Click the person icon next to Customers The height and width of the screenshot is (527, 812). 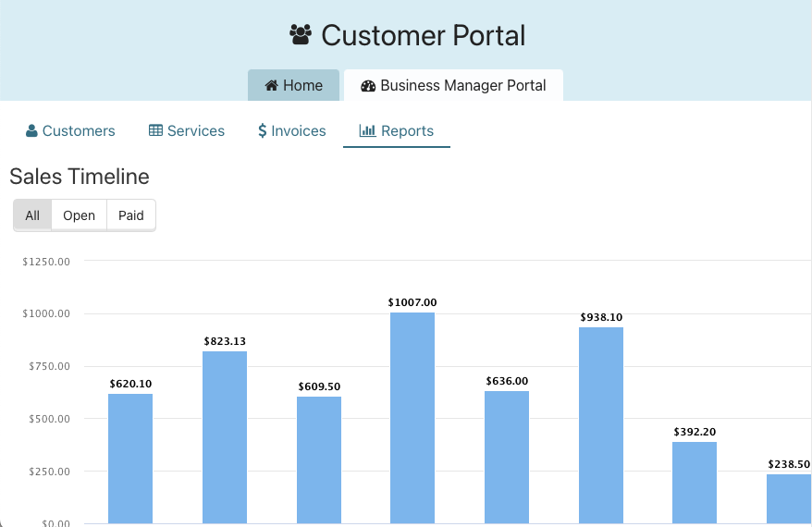(31, 130)
